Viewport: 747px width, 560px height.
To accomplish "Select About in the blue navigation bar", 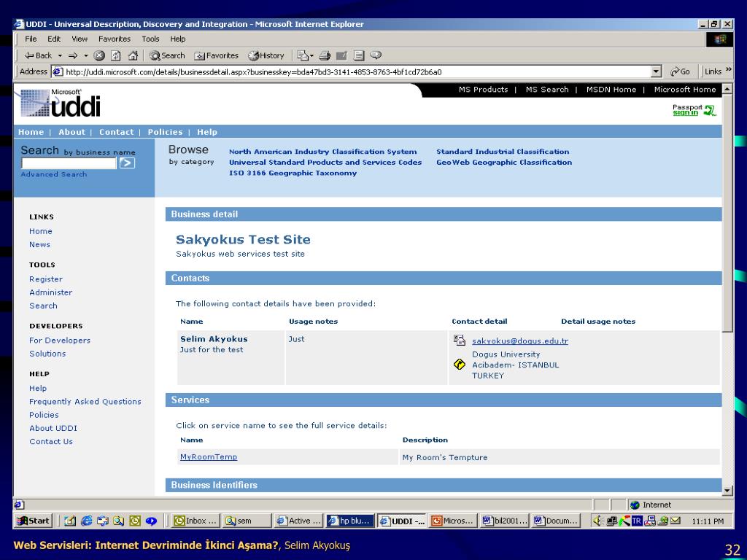I will click(x=71, y=133).
